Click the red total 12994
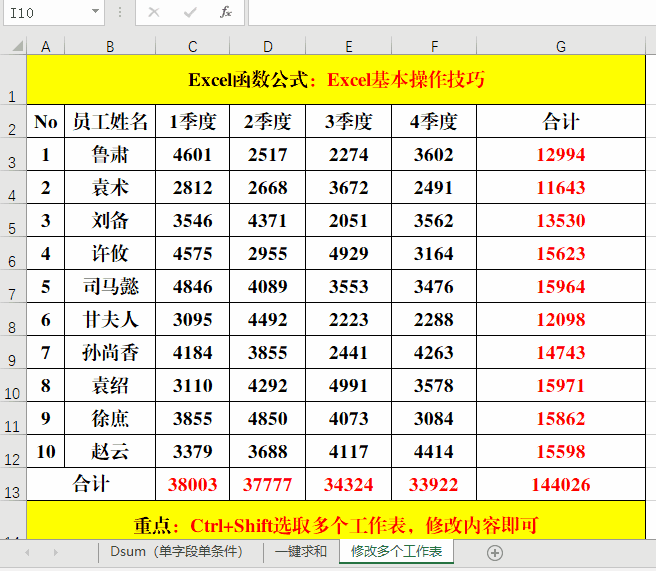 (561, 154)
